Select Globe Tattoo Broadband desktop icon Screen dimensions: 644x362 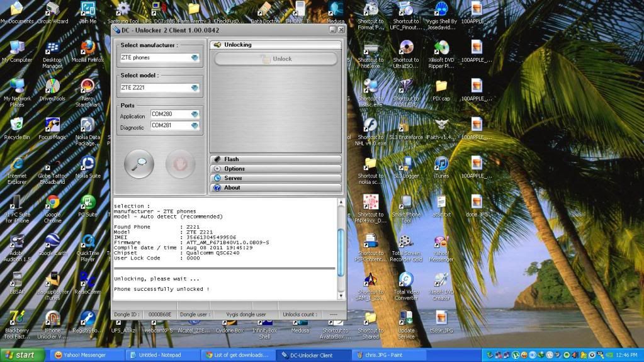pos(52,171)
